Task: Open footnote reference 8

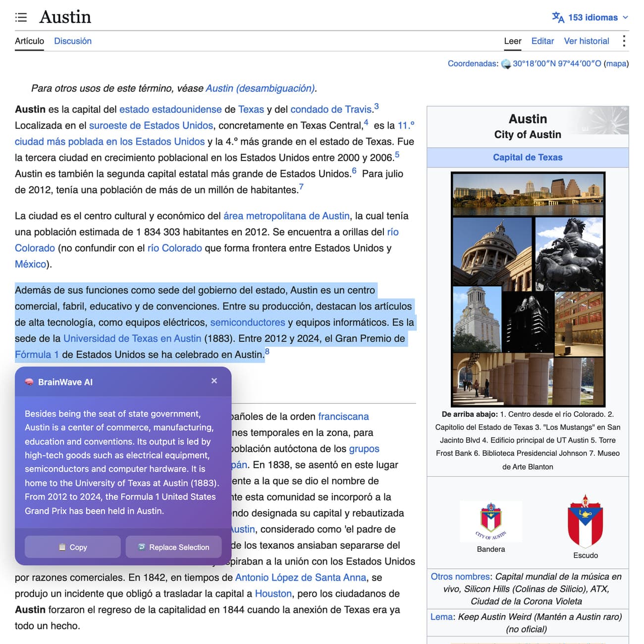Action: pyautogui.click(x=267, y=352)
